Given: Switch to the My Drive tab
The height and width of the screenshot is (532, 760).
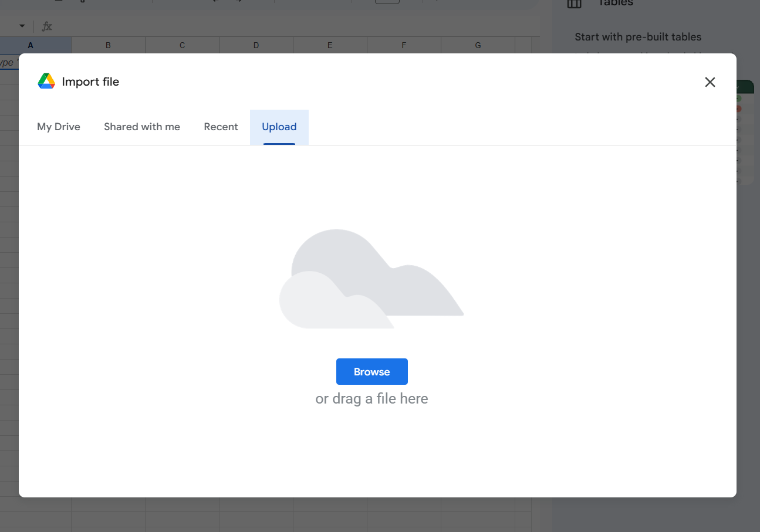Looking at the screenshot, I should [x=59, y=127].
